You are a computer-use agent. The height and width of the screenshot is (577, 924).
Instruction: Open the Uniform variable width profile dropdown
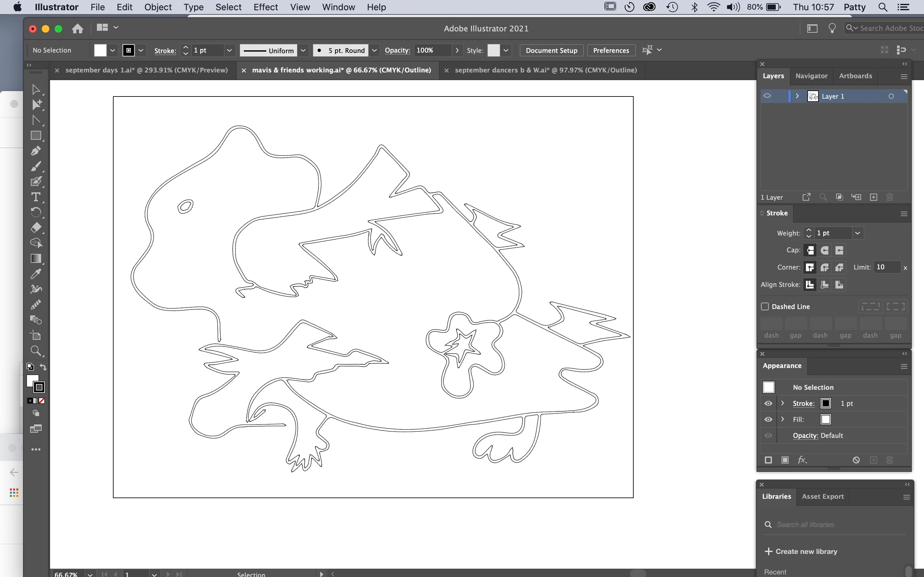coord(303,50)
